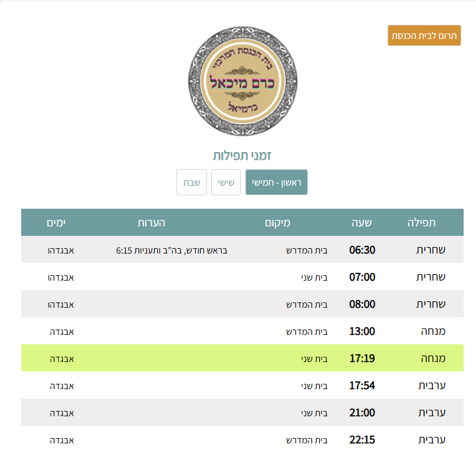
Task: Click the ימים column header
Action: click(x=56, y=223)
